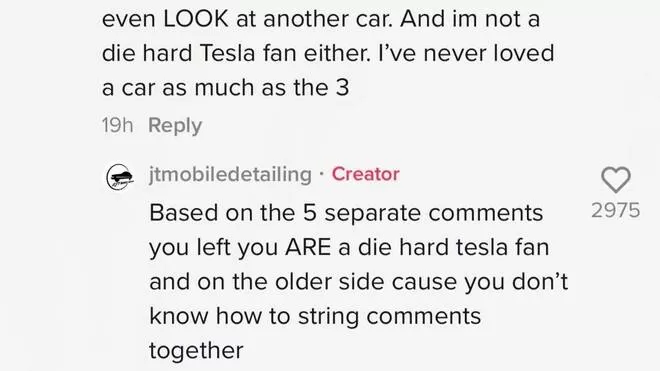Image resolution: width=660 pixels, height=371 pixels.
Task: Tap Reply under the Tesla comment
Action: (x=175, y=125)
